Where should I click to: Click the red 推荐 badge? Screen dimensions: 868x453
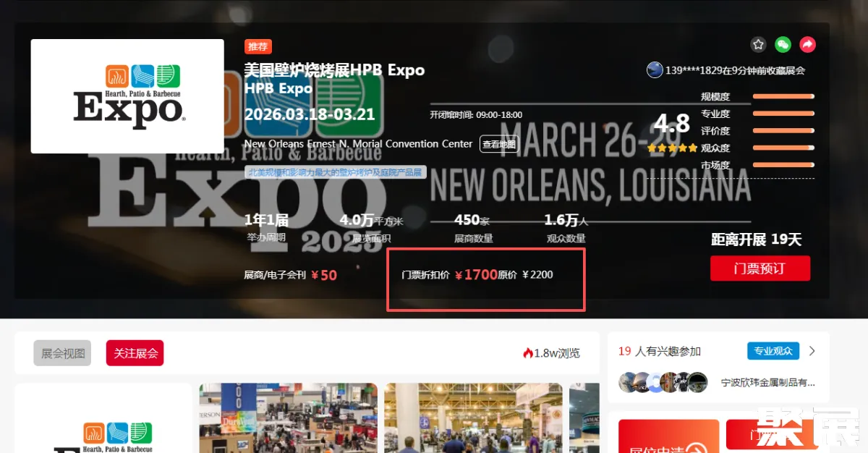(x=258, y=46)
